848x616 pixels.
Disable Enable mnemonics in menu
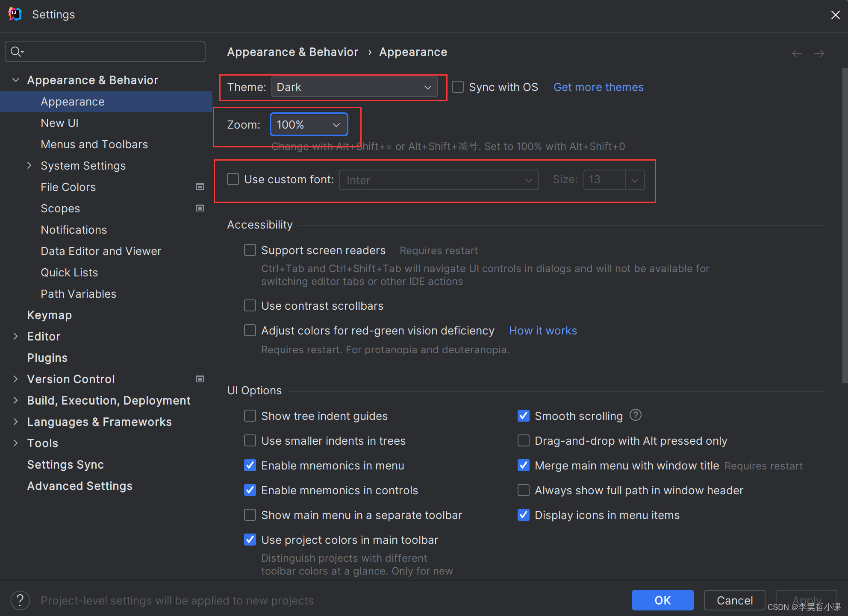(250, 465)
